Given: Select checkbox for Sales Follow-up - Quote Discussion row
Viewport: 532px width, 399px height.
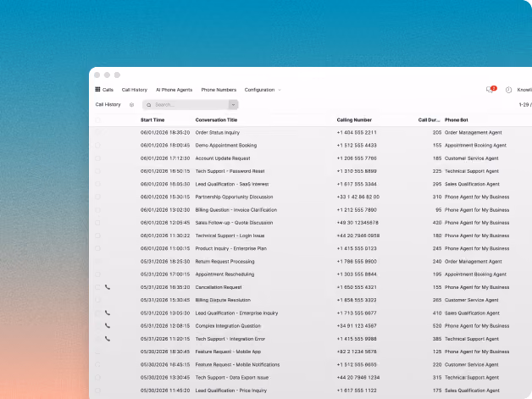Looking at the screenshot, I should coord(97,223).
